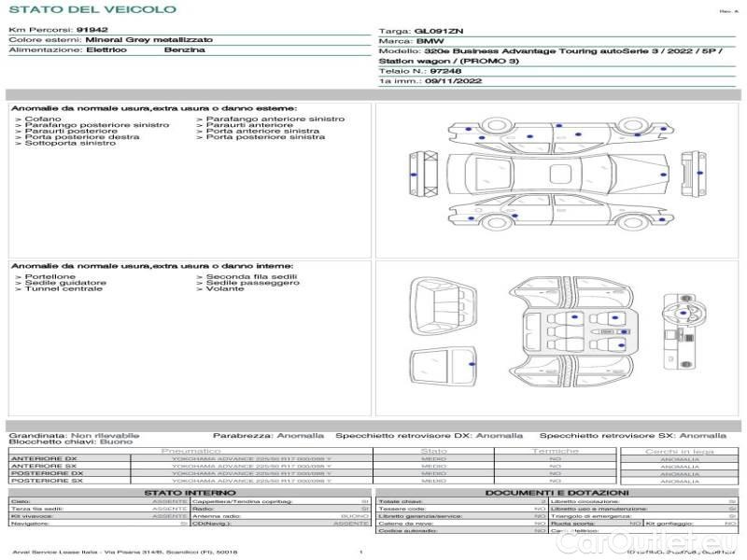
Task: Select the ANTERIORE DX tyre row label
Action: tap(44, 458)
